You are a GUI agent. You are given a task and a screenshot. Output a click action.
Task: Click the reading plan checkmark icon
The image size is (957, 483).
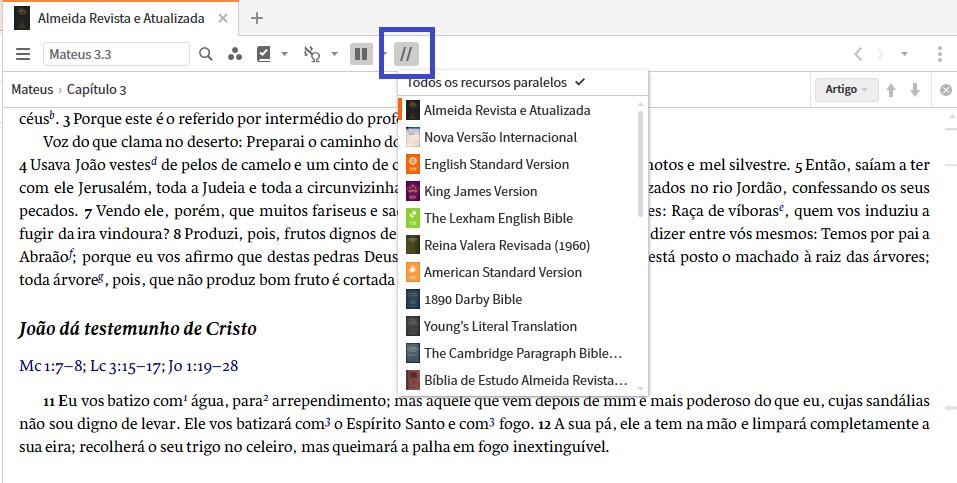point(264,54)
